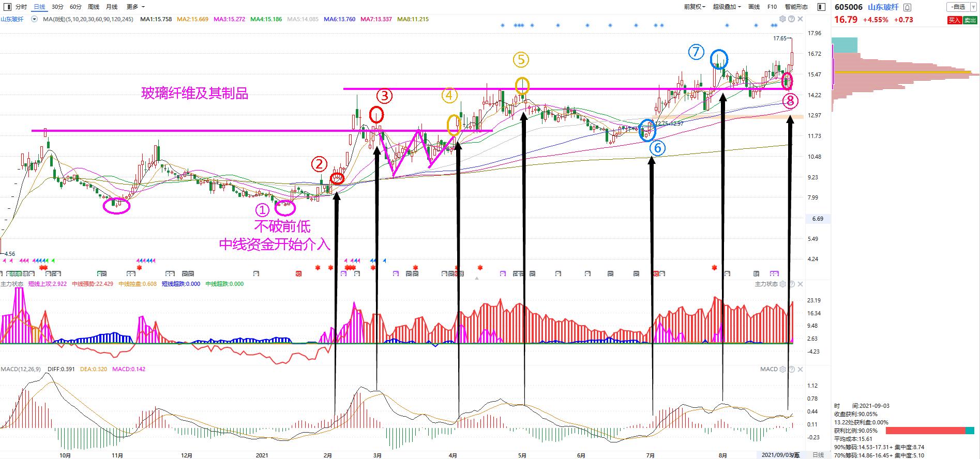Open settings gear for 主力状态 panel
Image resolution: width=980 pixels, height=459 pixels.
pos(782,284)
